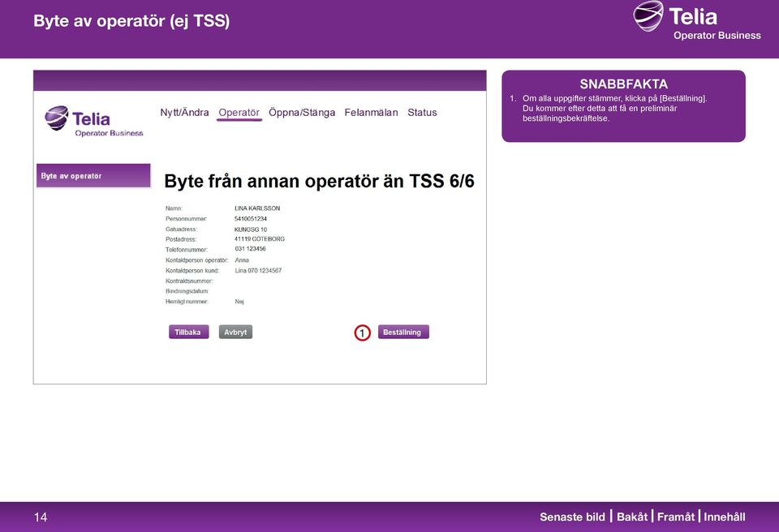Screen dimensions: 779x532
Task: Advance with the Framåt link
Action: (x=676, y=517)
